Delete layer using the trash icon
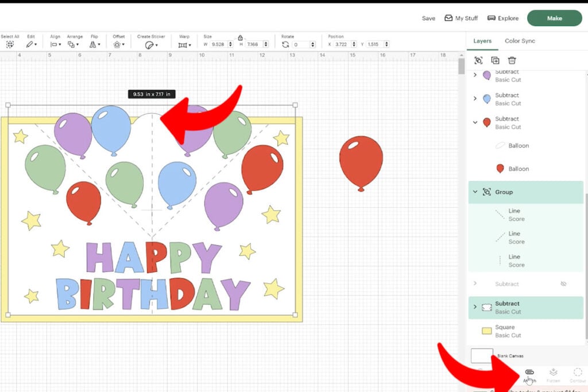 coord(512,60)
